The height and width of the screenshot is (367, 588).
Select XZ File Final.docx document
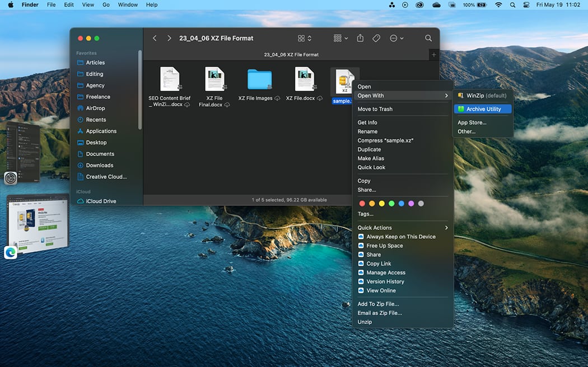point(214,87)
